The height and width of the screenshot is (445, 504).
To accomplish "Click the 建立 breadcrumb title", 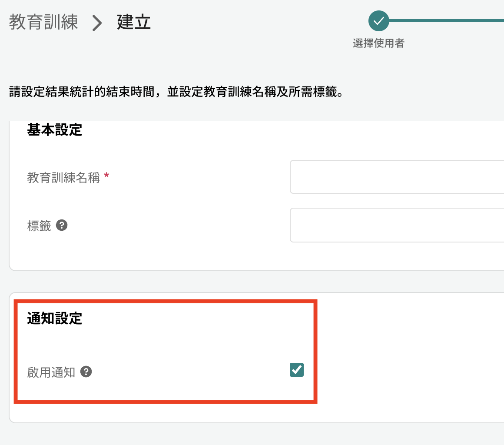I will [x=134, y=22].
